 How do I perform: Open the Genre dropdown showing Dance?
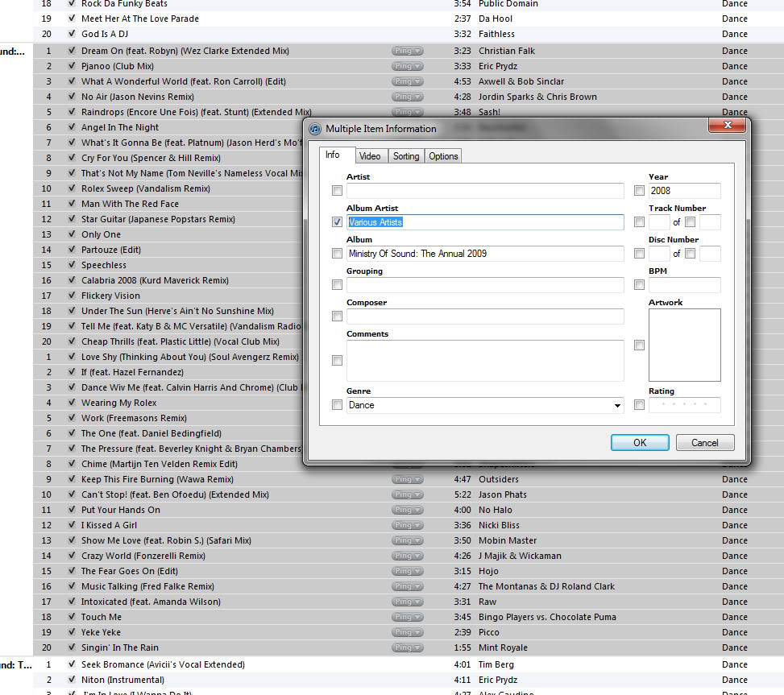(617, 405)
